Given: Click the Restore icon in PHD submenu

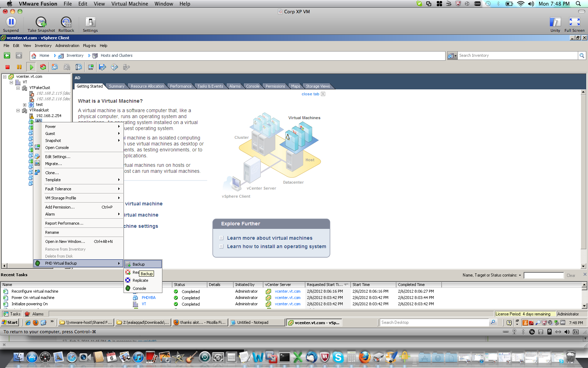Looking at the screenshot, I should pyautogui.click(x=128, y=272).
